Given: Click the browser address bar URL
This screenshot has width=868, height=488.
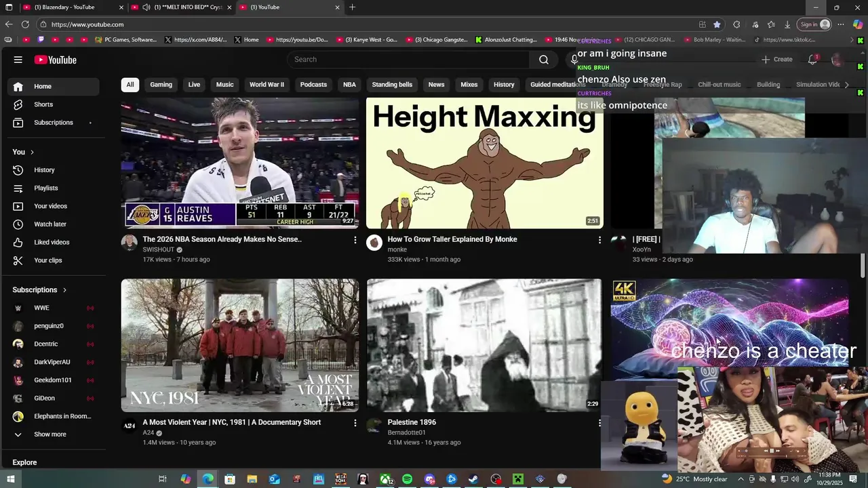Looking at the screenshot, I should pos(87,24).
